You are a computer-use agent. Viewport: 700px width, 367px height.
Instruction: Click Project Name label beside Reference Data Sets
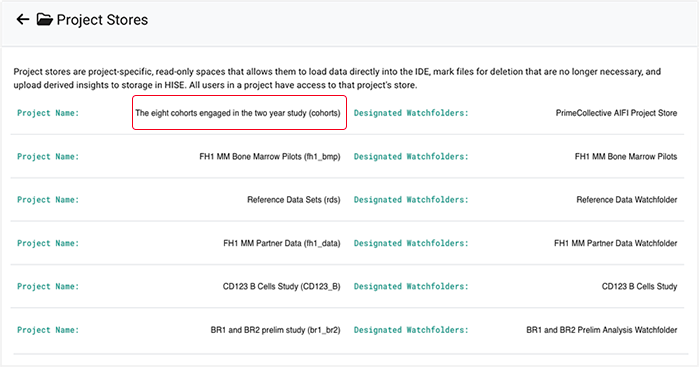coord(48,200)
